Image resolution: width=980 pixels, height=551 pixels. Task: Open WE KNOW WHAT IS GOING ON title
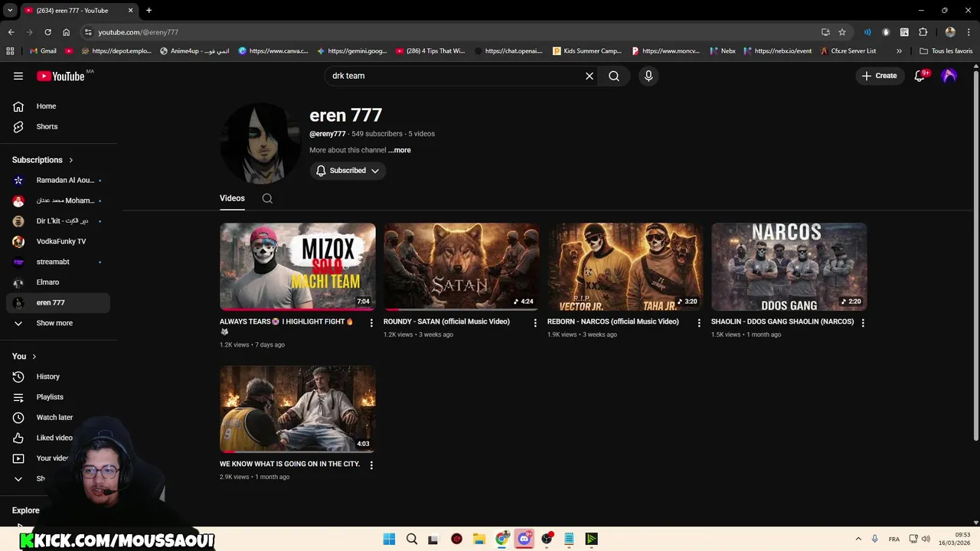click(289, 464)
